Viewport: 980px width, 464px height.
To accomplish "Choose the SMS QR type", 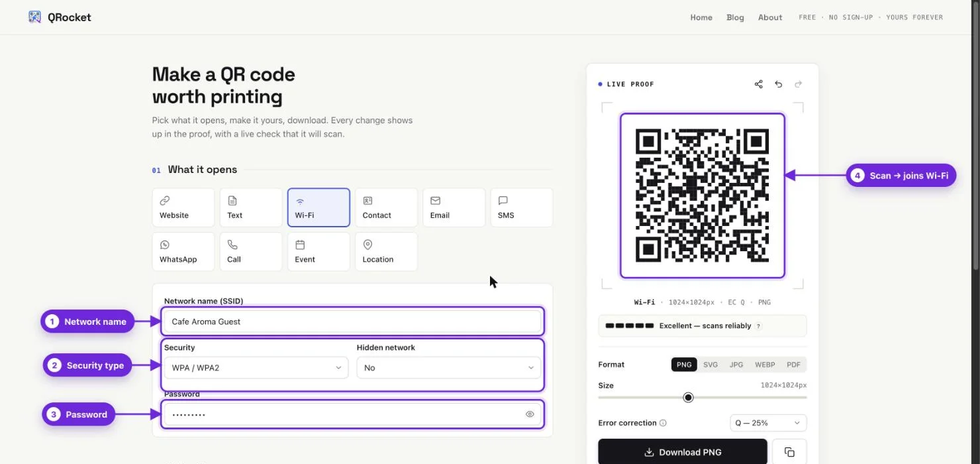I will click(x=521, y=207).
